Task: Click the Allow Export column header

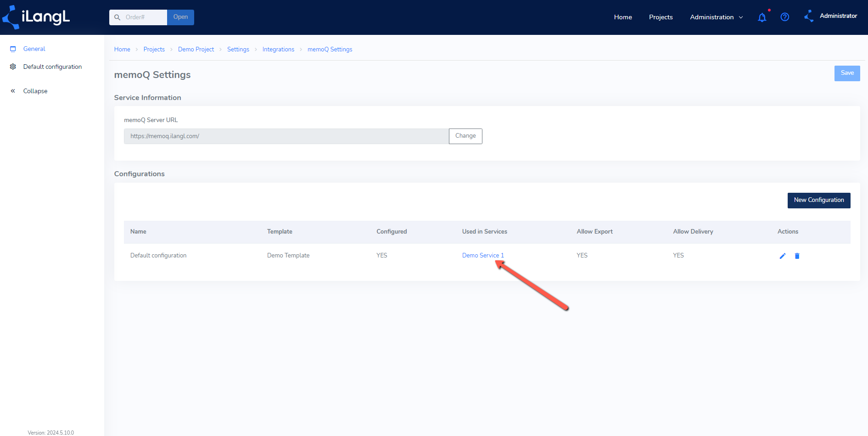Action: click(x=594, y=232)
